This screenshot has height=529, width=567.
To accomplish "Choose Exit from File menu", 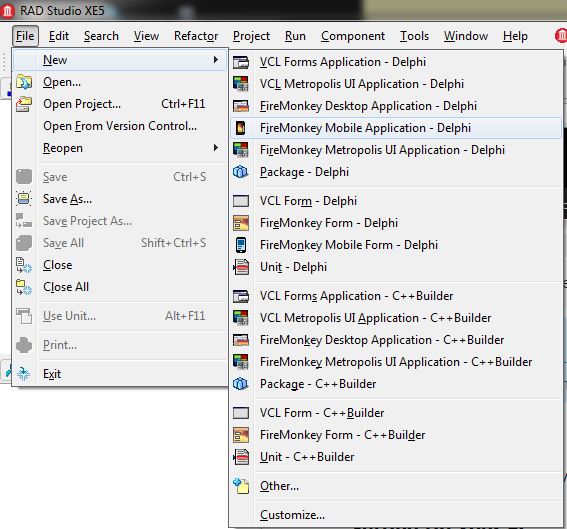I will [120, 374].
